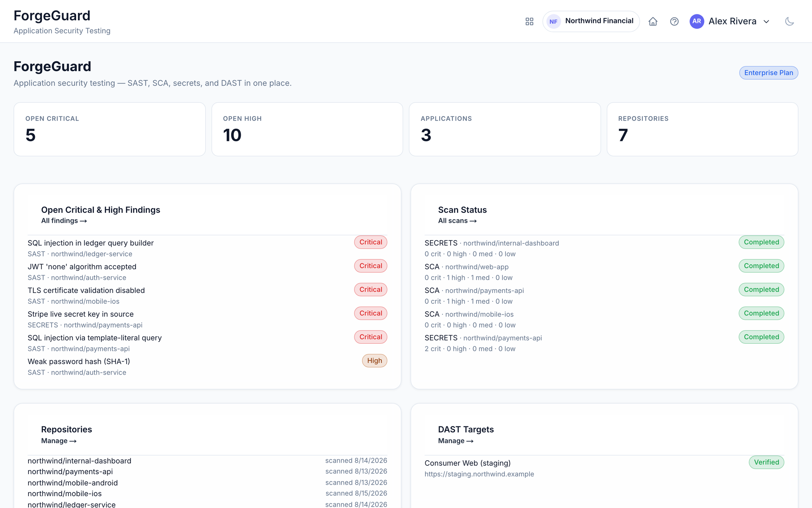Image resolution: width=812 pixels, height=508 pixels.
Task: Click Open Critical & High Findings heading
Action: (100, 210)
